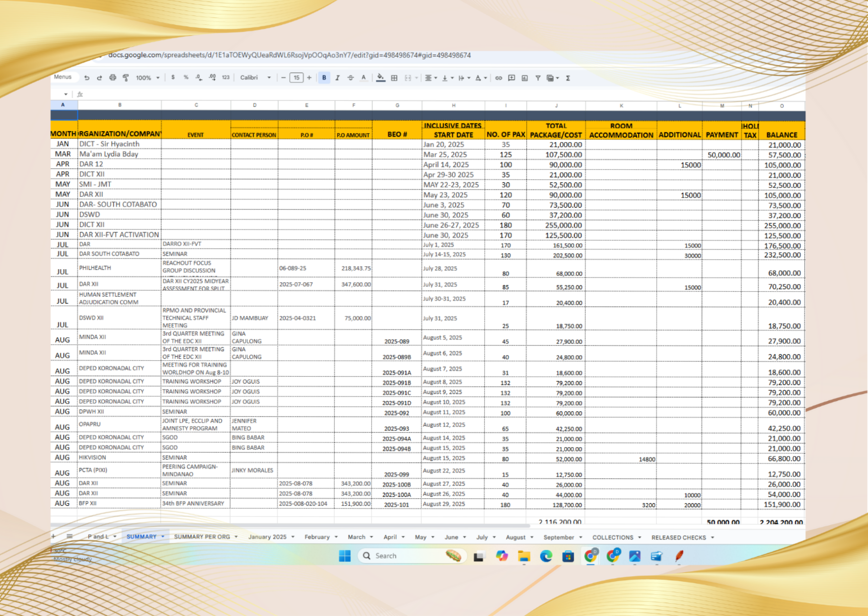Toggle strikethrough formatting
868x616 pixels.
(x=351, y=78)
